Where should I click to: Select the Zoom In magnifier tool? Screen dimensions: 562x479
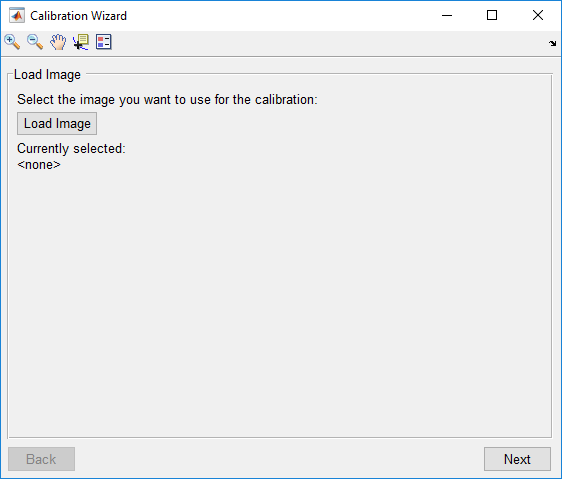(12, 42)
